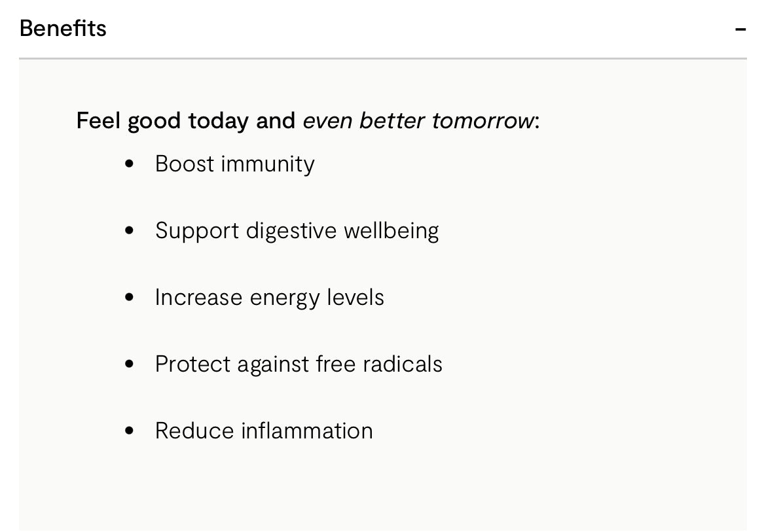Select the Reduce inflammation list item
The width and height of the screenshot is (766, 532).
tap(264, 431)
